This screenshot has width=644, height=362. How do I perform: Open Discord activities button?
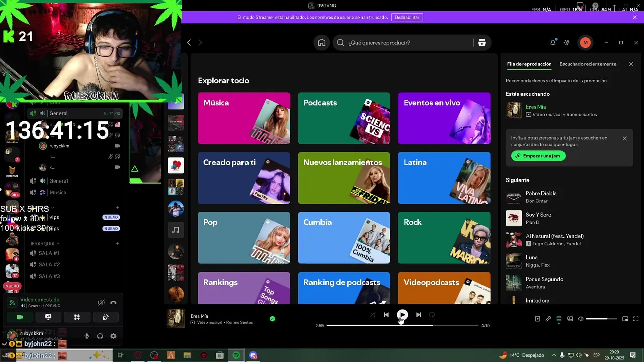tap(77, 317)
